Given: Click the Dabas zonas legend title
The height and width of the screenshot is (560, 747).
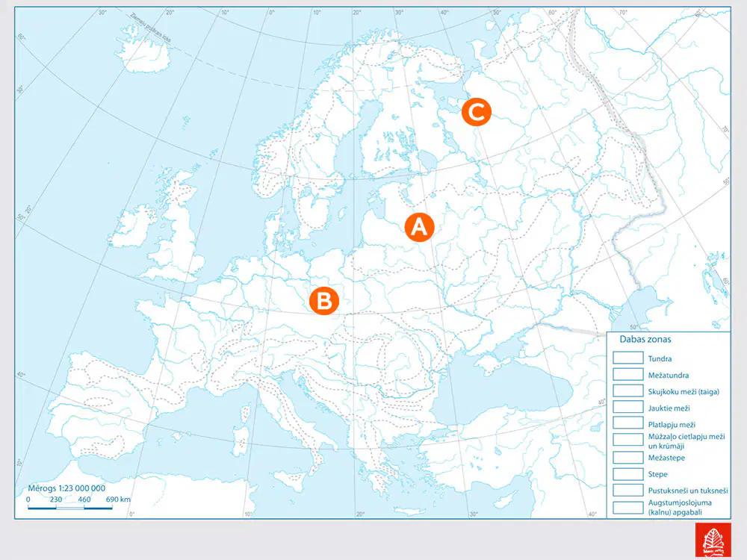Looking at the screenshot, I should click(x=645, y=339).
